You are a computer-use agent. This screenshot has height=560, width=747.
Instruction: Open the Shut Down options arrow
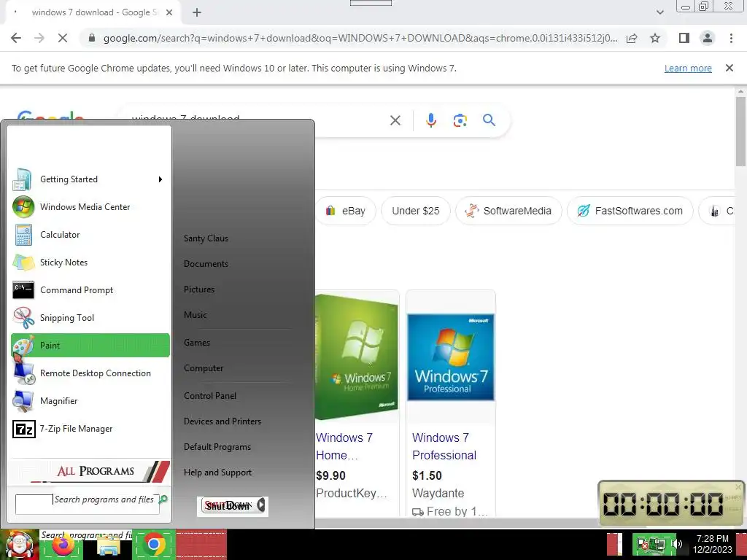261,505
